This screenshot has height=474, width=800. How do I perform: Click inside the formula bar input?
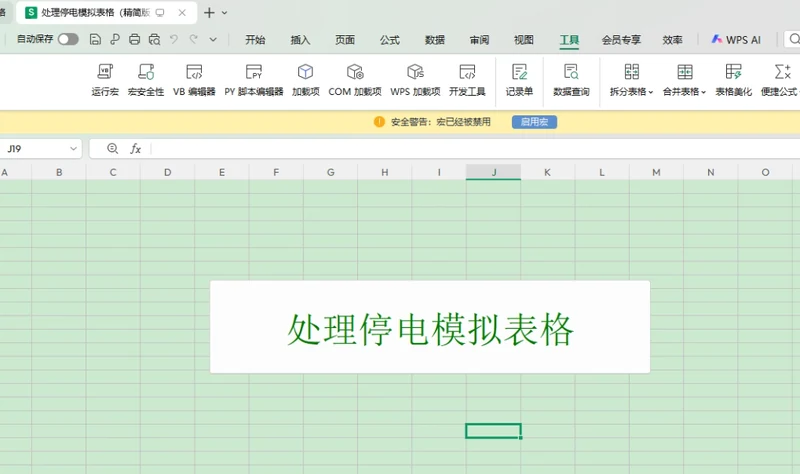pyautogui.click(x=474, y=148)
